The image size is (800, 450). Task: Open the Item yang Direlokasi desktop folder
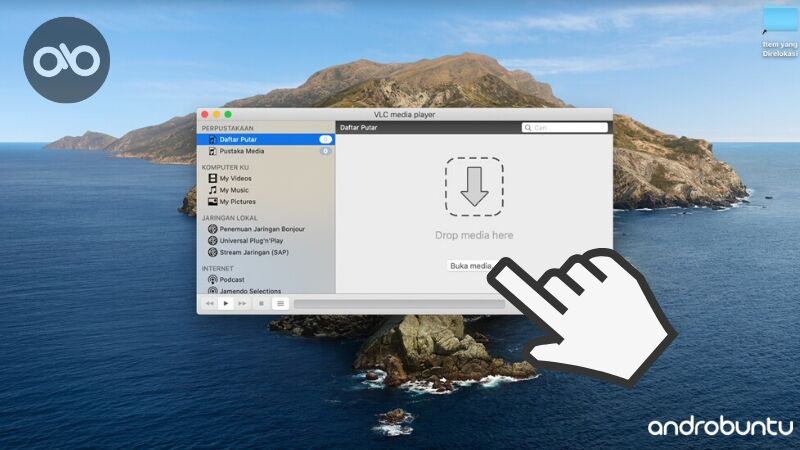[781, 32]
